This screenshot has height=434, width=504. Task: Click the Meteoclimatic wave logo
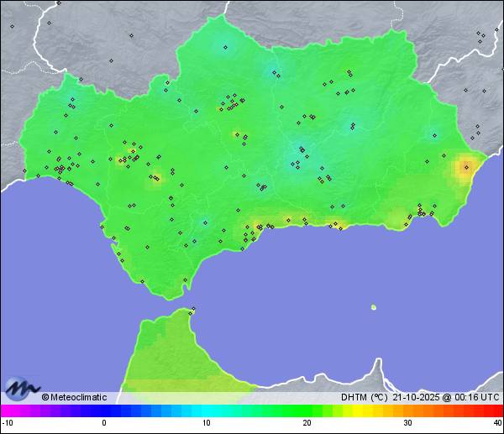(22, 389)
